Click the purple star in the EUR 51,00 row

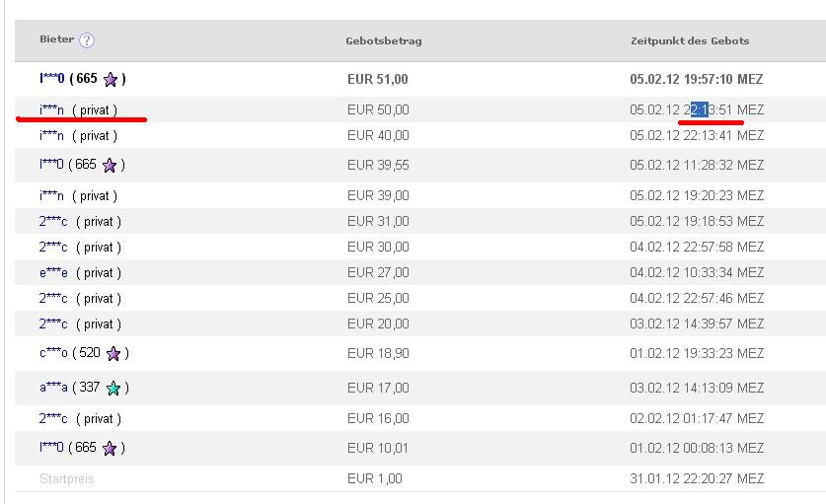(x=111, y=79)
